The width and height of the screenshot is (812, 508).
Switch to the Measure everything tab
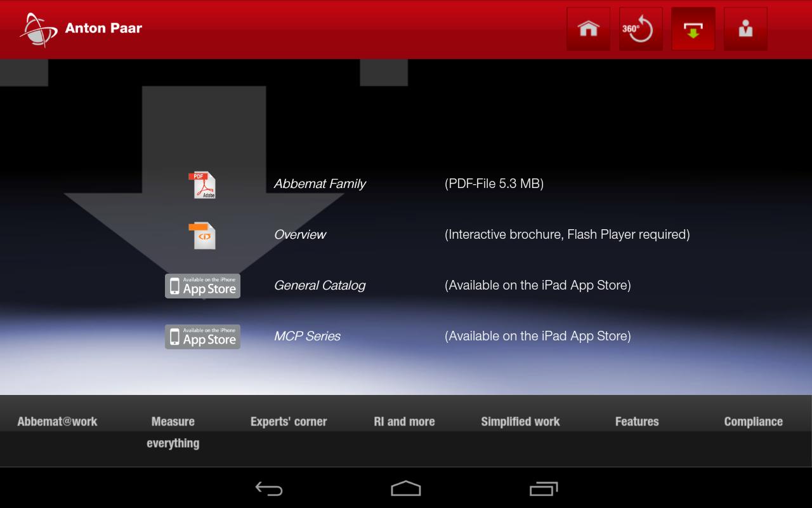pos(173,432)
